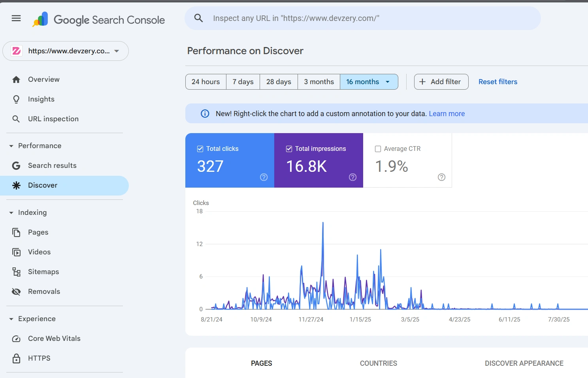588x378 pixels.
Task: Open the 16 months date range dropdown
Action: point(388,82)
